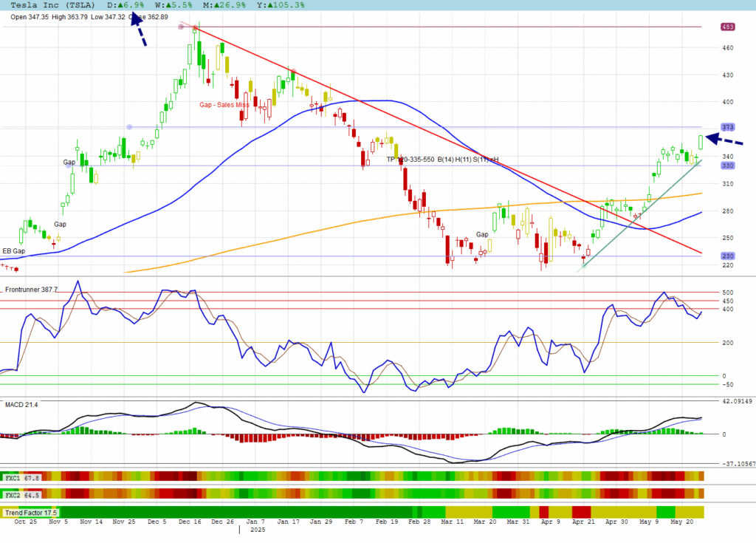756x543 pixels.
Task: Click the Oct 25 date label
Action: 26,522
